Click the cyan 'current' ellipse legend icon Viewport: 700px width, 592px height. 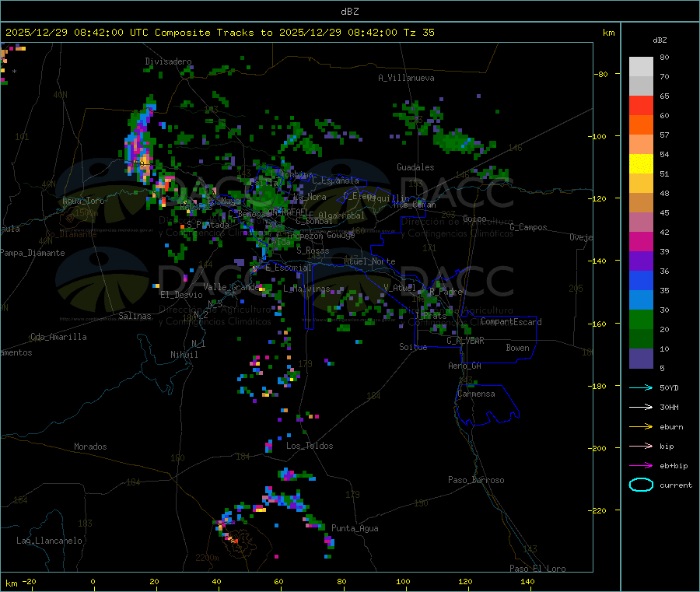641,485
